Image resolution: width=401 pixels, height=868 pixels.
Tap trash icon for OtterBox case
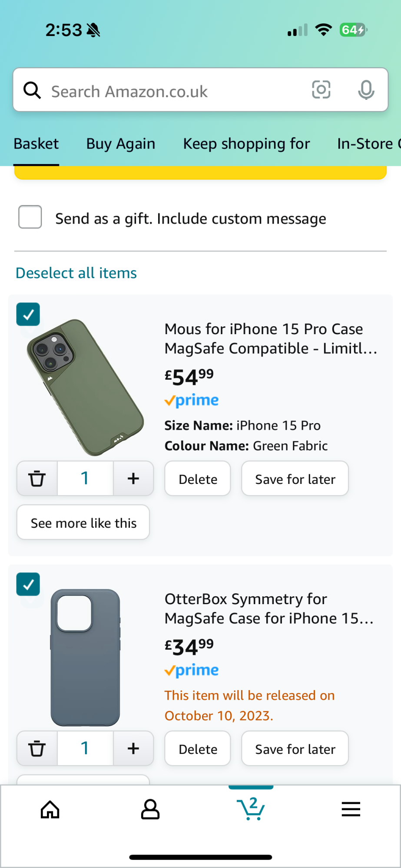[x=37, y=748]
